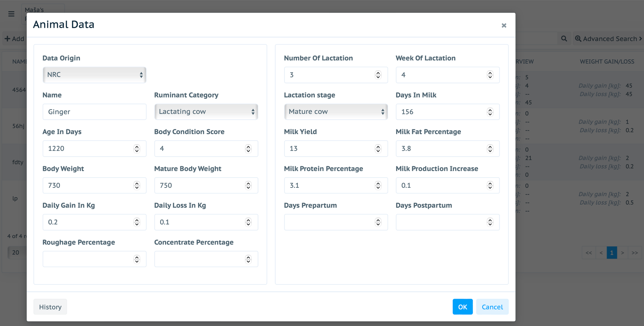Image resolution: width=644 pixels, height=326 pixels.
Task: Click the Age In Days stepper arrows
Action: (x=137, y=149)
